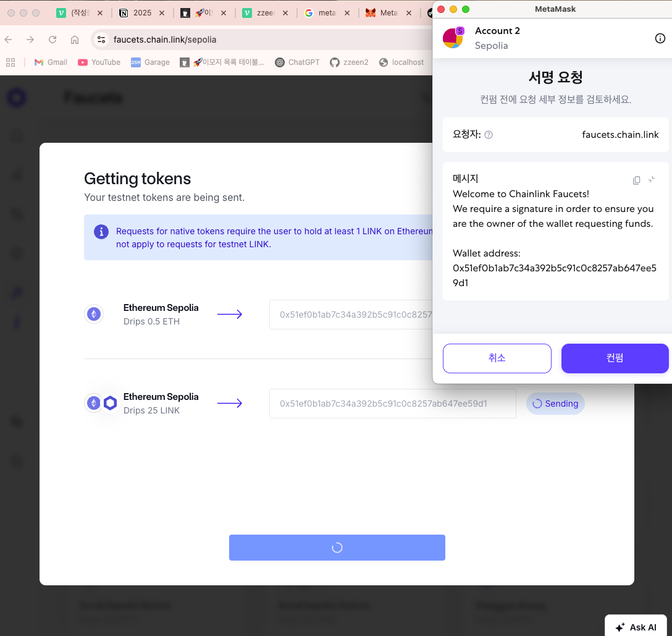
Task: Click the ETH token icon for Ethereum Sepolia
Action: [93, 314]
